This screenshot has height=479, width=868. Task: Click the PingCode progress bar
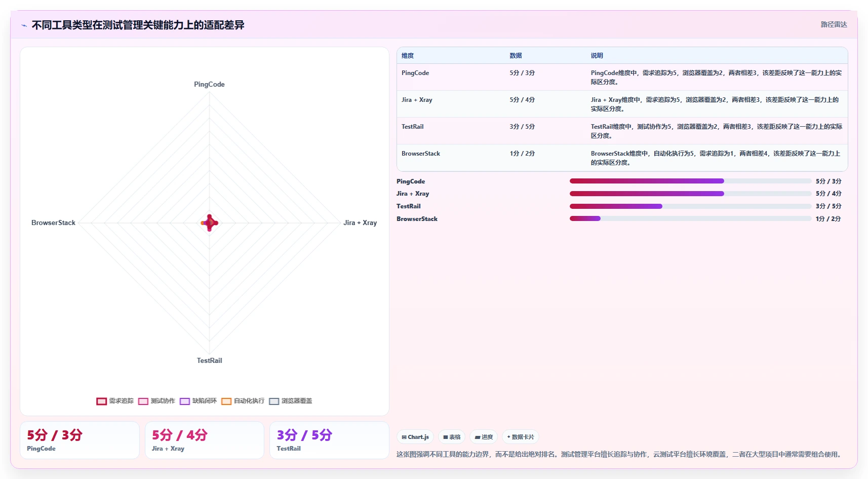click(690, 181)
